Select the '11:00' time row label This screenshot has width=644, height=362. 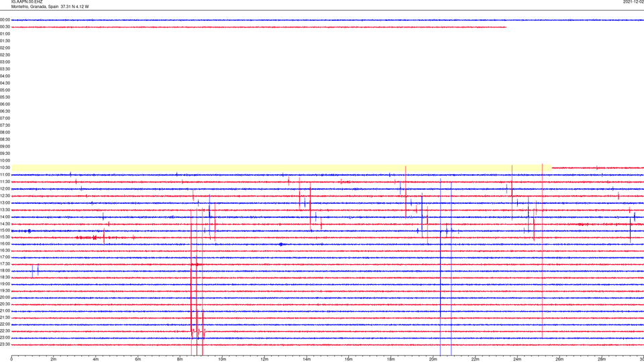[5, 174]
